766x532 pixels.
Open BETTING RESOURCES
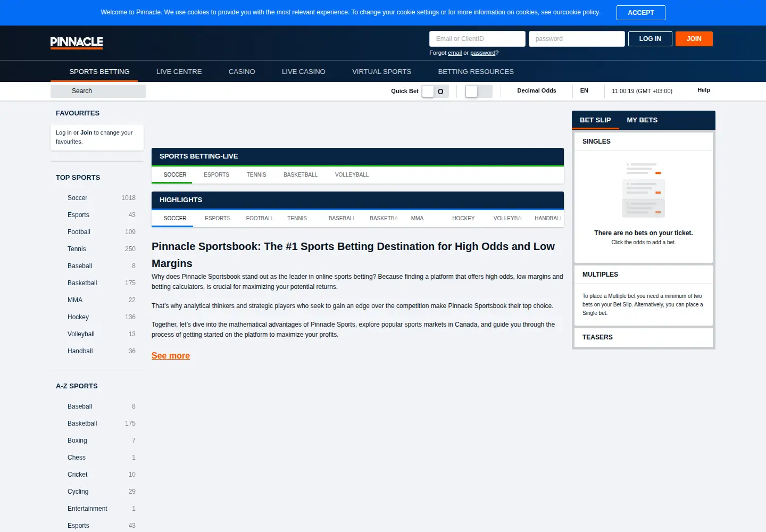[476, 72]
